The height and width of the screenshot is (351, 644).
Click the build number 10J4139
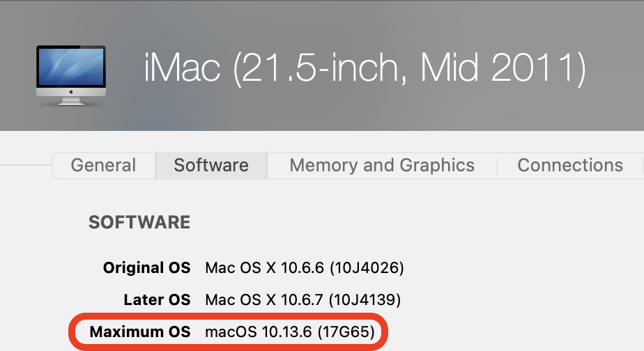[x=365, y=300]
